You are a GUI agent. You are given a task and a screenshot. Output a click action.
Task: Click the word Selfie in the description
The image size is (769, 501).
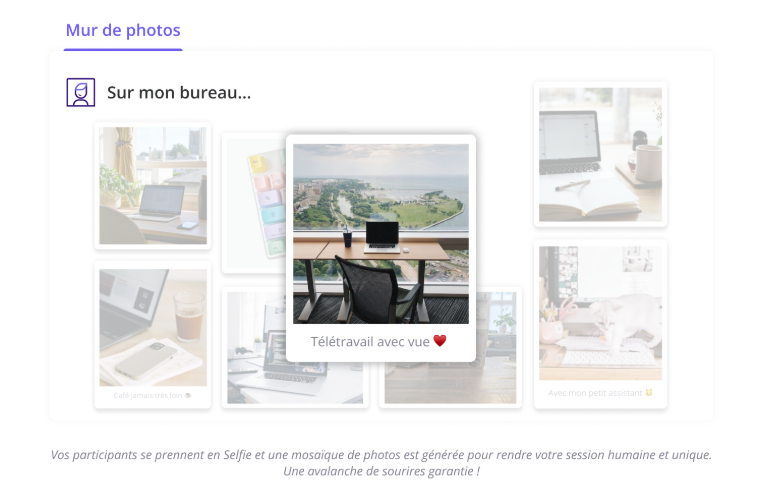(x=237, y=455)
